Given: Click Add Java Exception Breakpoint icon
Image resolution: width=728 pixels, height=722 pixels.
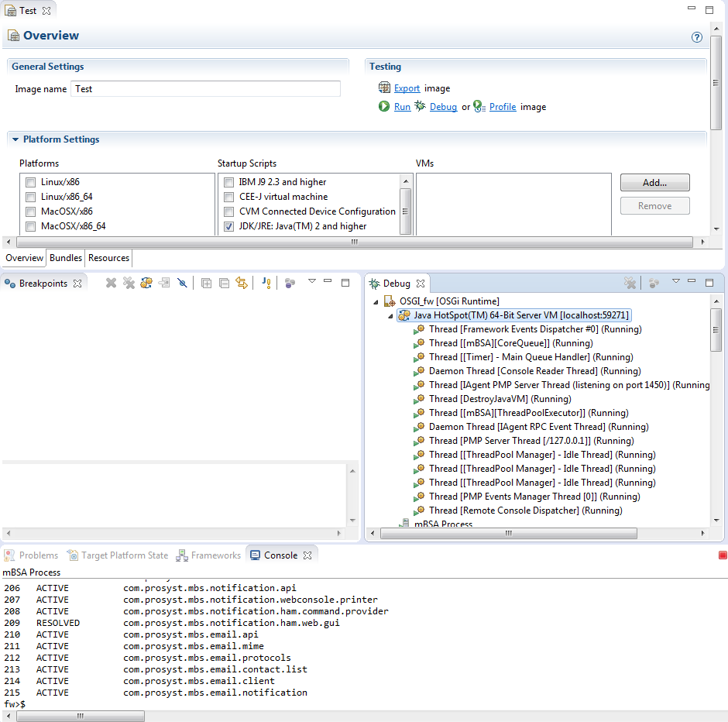Looking at the screenshot, I should (x=266, y=284).
